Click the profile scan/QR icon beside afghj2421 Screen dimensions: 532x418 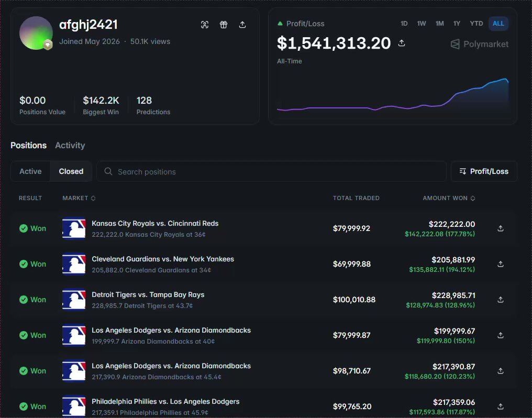(205, 25)
